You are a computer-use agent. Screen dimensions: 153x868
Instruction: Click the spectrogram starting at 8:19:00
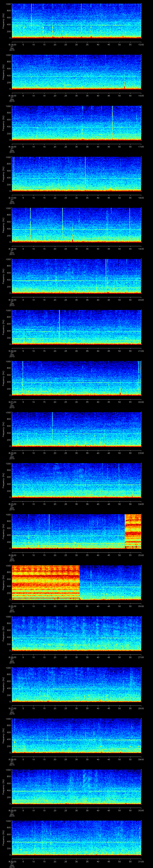click(x=76, y=276)
